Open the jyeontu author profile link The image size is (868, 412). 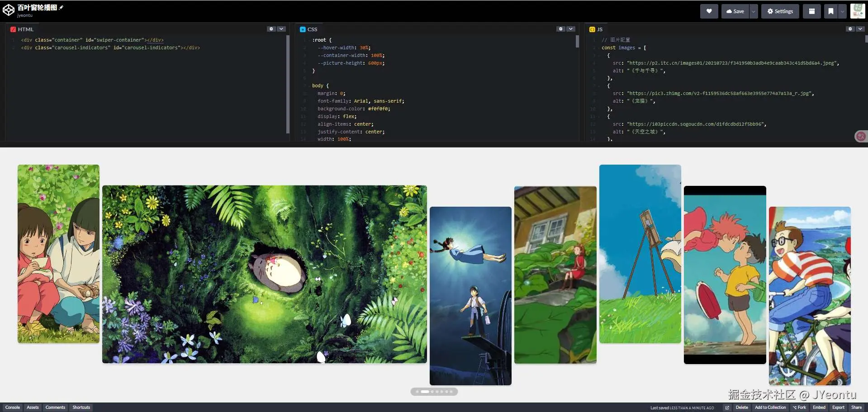point(25,15)
